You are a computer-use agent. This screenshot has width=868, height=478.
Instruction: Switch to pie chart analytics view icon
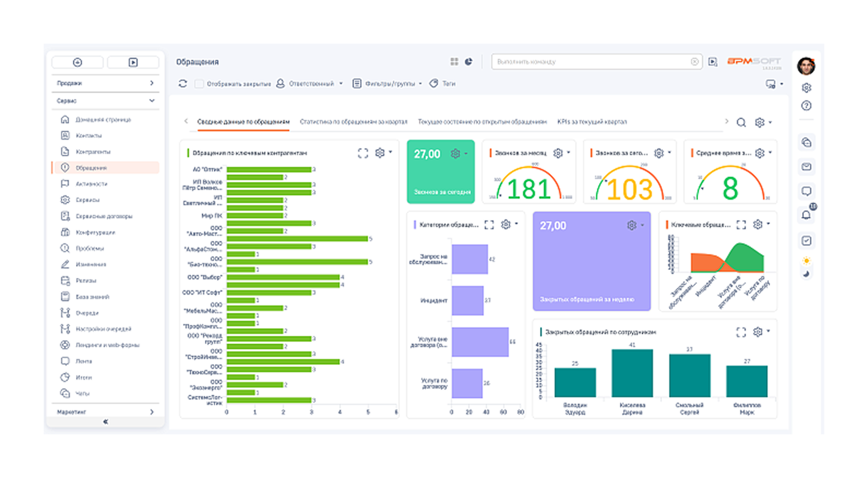point(468,62)
